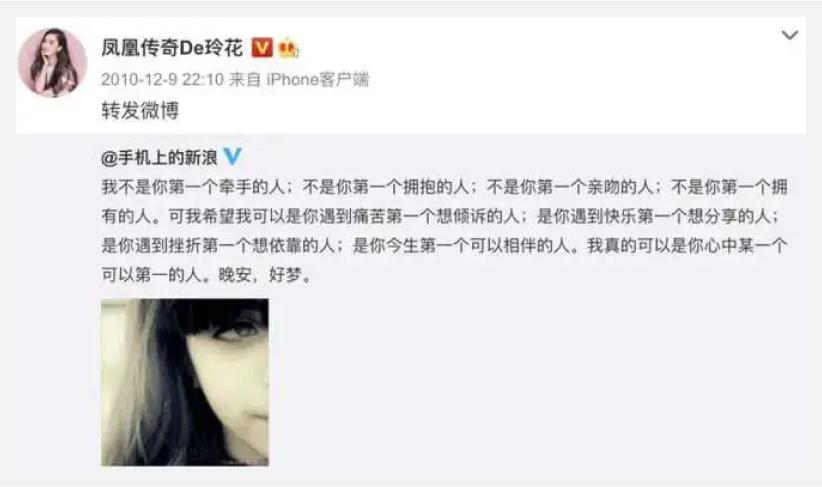Viewport: 822px width, 487px height.
Task: Click the blue V badge beside 手机上的新浪
Action: click(x=232, y=156)
